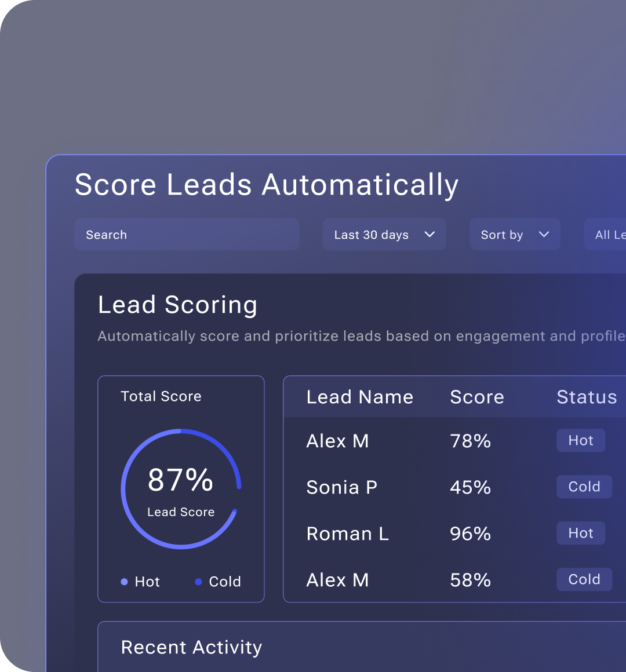
Task: Select the Alex M lead with 58% score
Action: coord(337,580)
